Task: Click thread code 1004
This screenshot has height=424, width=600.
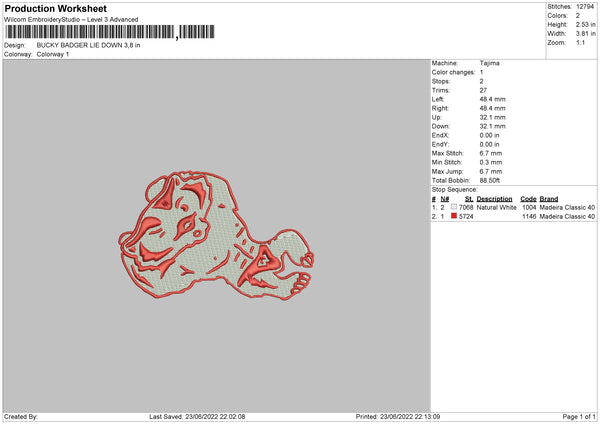Action: (x=529, y=207)
